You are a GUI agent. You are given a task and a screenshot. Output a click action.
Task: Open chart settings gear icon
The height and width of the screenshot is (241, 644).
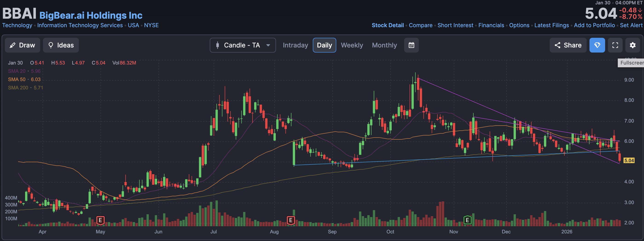click(x=632, y=45)
